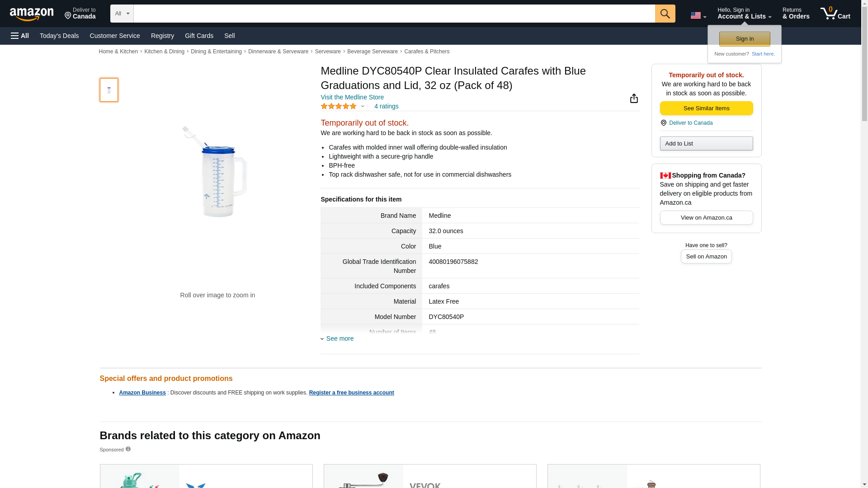Open the search category All dropdown
868x488 pixels.
pos(122,14)
